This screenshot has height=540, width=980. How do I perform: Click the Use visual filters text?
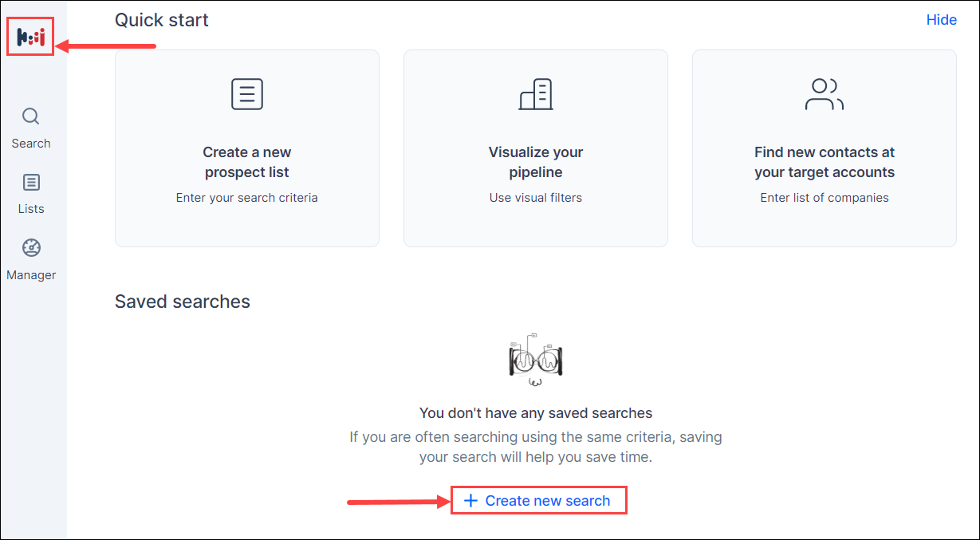click(x=536, y=198)
